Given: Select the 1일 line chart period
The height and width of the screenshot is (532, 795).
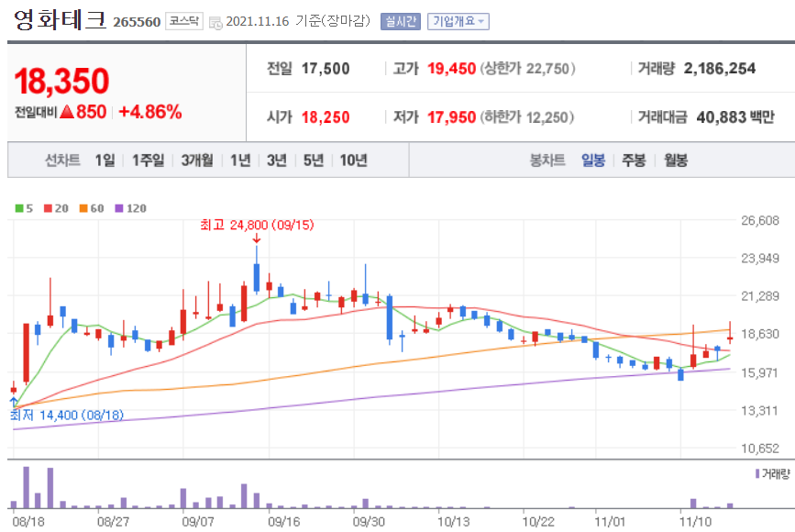Looking at the screenshot, I should tap(105, 161).
